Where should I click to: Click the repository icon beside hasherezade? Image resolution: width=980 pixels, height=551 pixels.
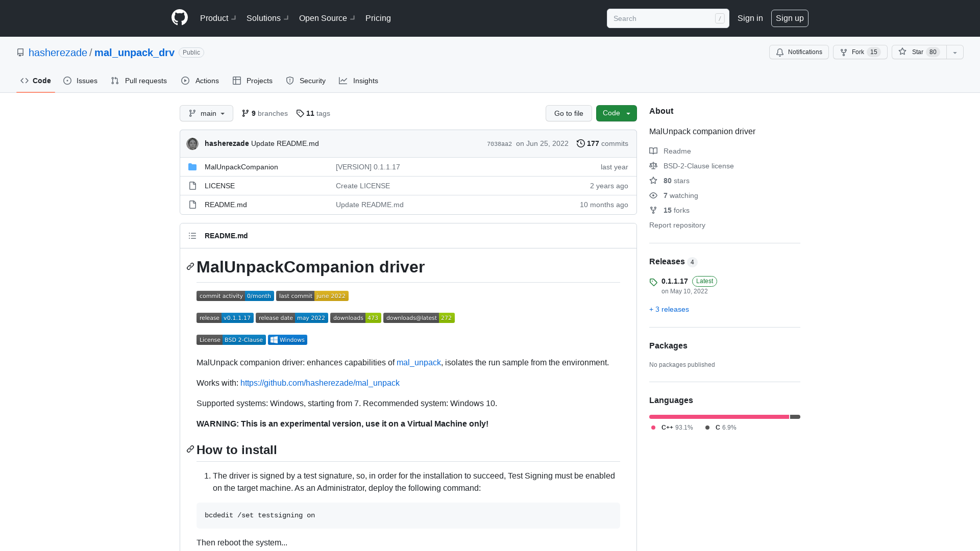(20, 53)
